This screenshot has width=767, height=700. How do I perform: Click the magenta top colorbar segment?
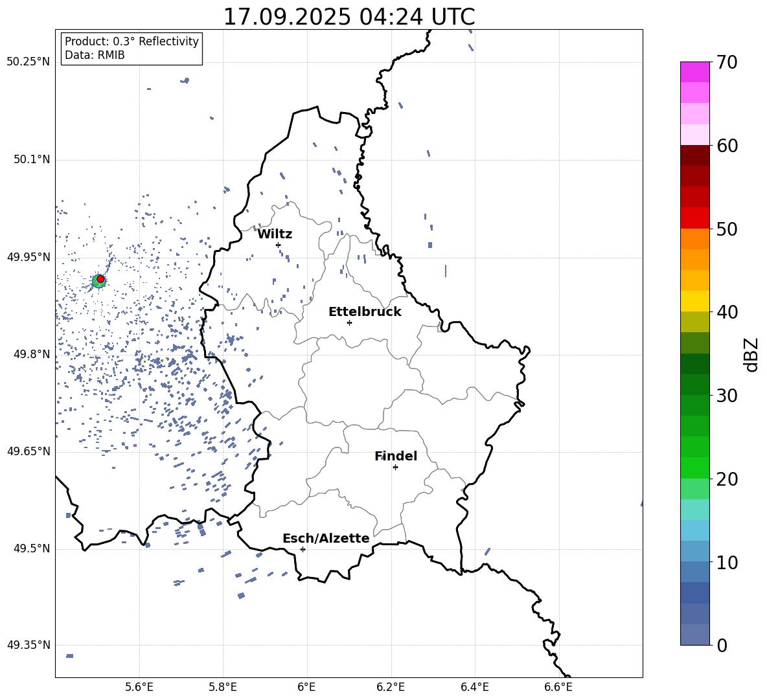695,72
